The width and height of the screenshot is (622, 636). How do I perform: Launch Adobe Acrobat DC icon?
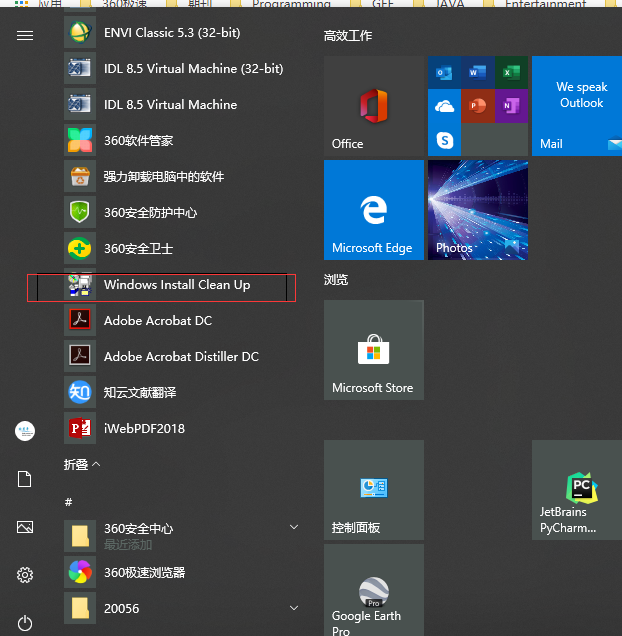pos(80,320)
